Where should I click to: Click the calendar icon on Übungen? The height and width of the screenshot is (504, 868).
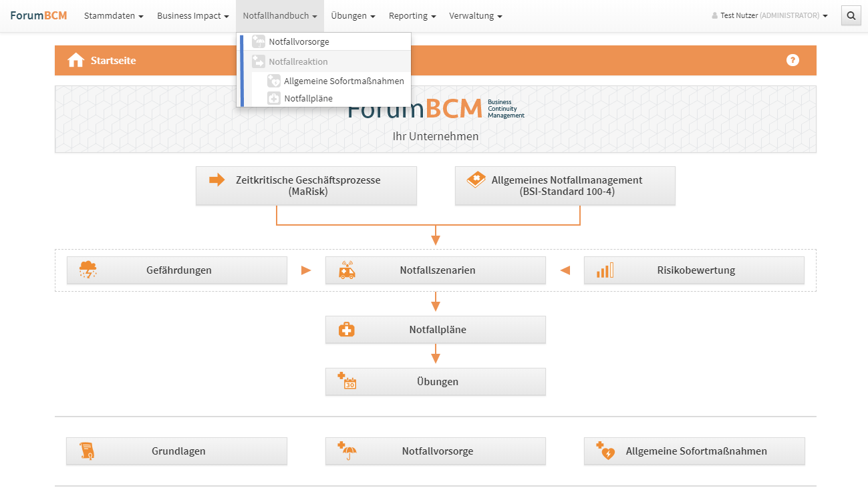coord(347,381)
